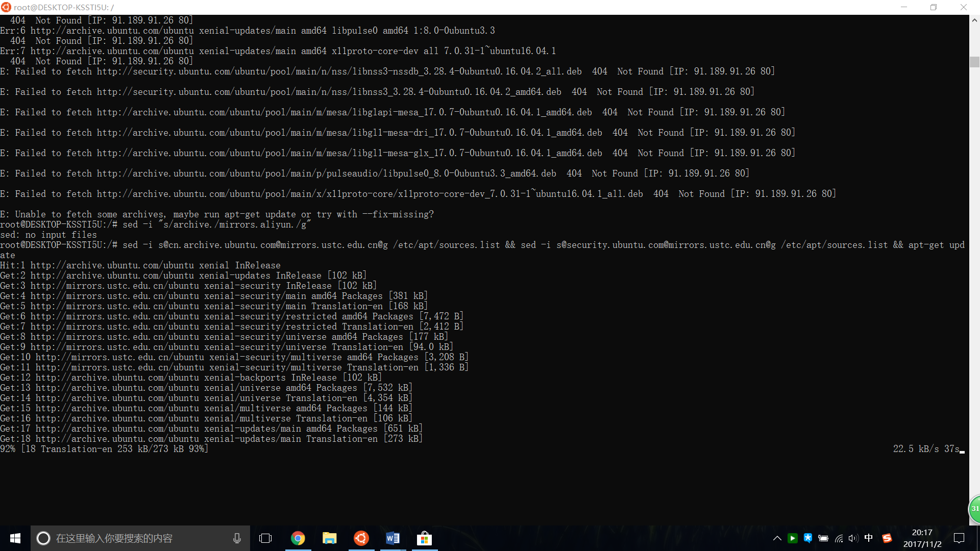
Task: Click the download progress line at 92%
Action: point(104,449)
